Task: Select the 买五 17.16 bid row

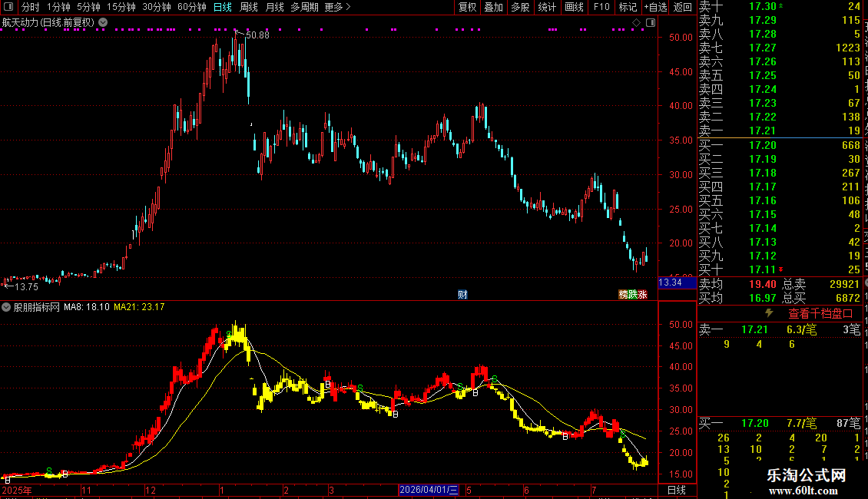Action: point(780,200)
